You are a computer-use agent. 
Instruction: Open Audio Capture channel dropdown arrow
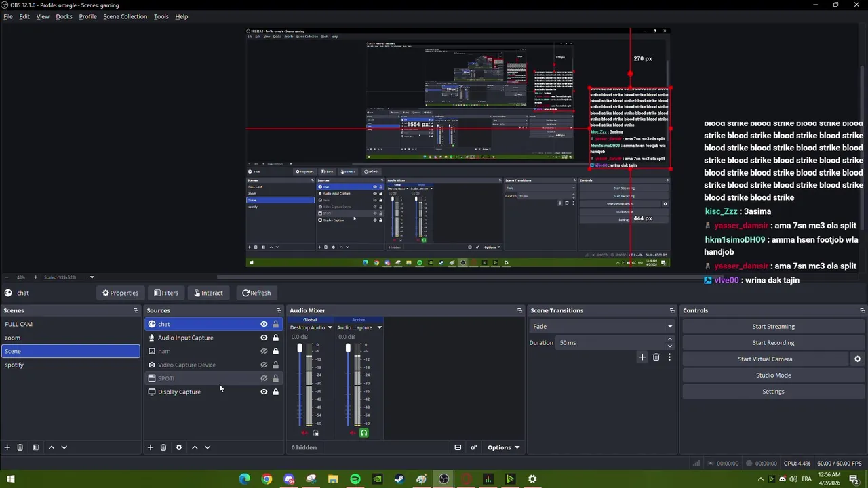pos(379,328)
